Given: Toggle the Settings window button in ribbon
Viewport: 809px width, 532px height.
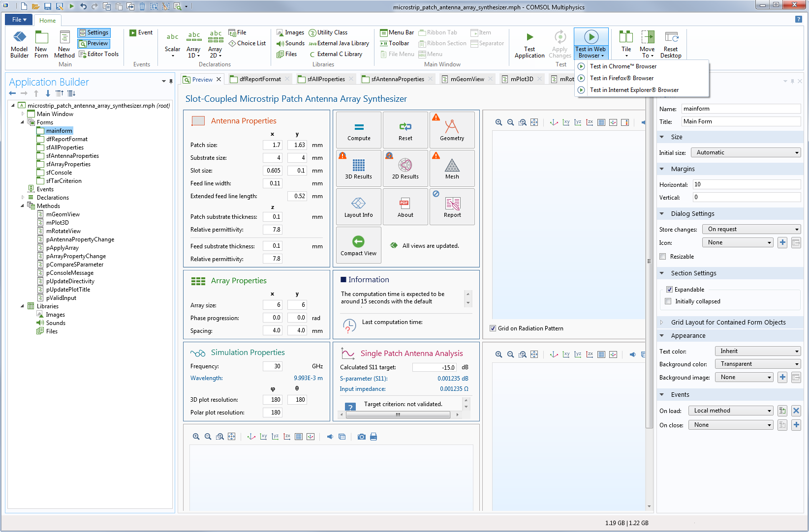Looking at the screenshot, I should point(93,32).
